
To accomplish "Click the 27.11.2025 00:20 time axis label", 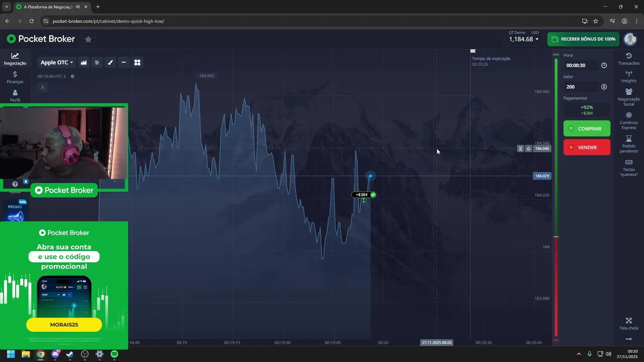I will click(x=436, y=342).
